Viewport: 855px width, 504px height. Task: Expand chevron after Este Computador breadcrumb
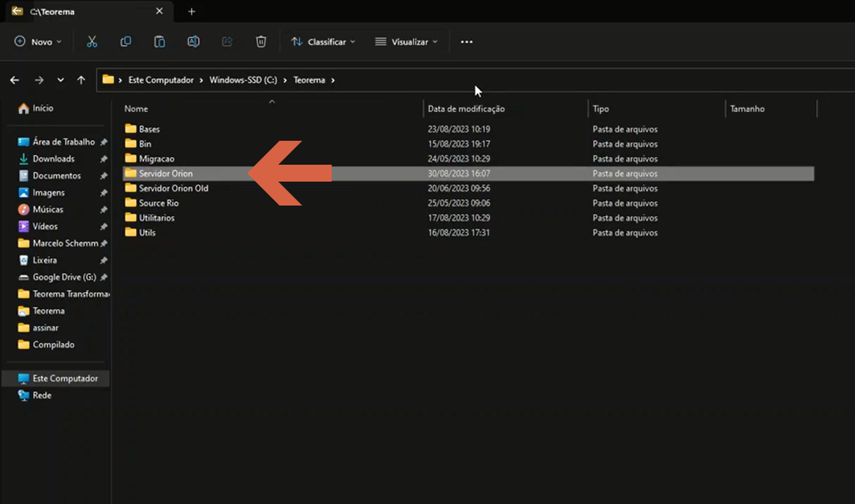point(201,80)
